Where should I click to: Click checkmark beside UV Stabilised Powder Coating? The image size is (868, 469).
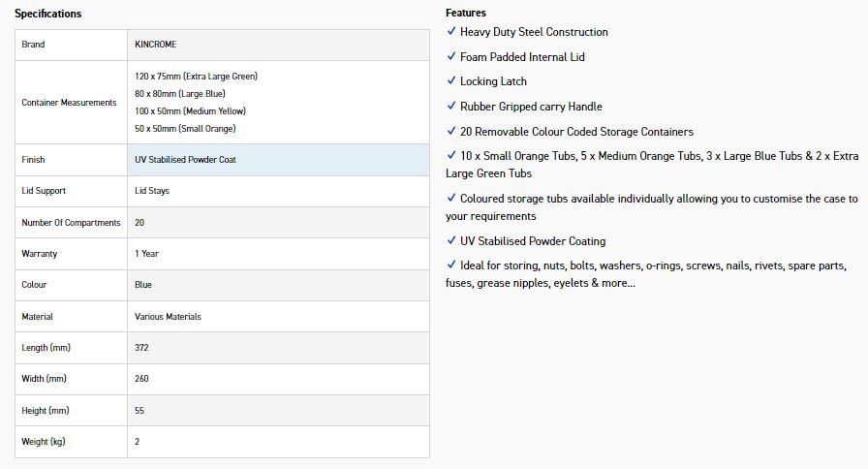[x=451, y=240]
